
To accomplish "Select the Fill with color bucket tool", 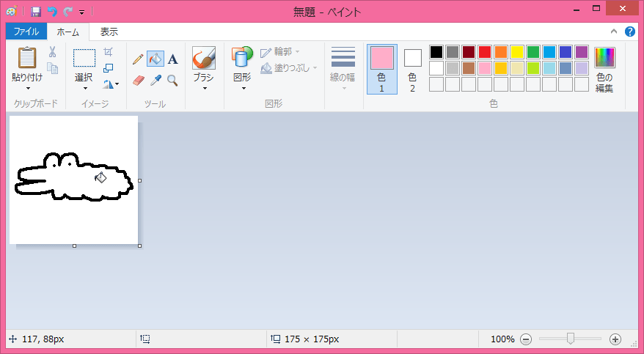I will [x=155, y=59].
